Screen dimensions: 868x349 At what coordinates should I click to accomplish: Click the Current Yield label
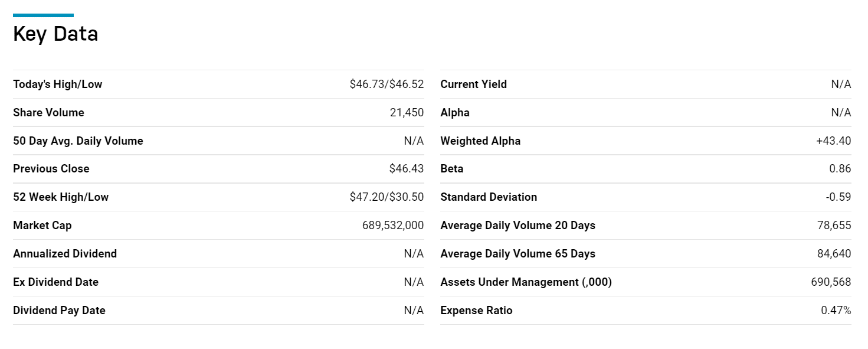tap(474, 84)
